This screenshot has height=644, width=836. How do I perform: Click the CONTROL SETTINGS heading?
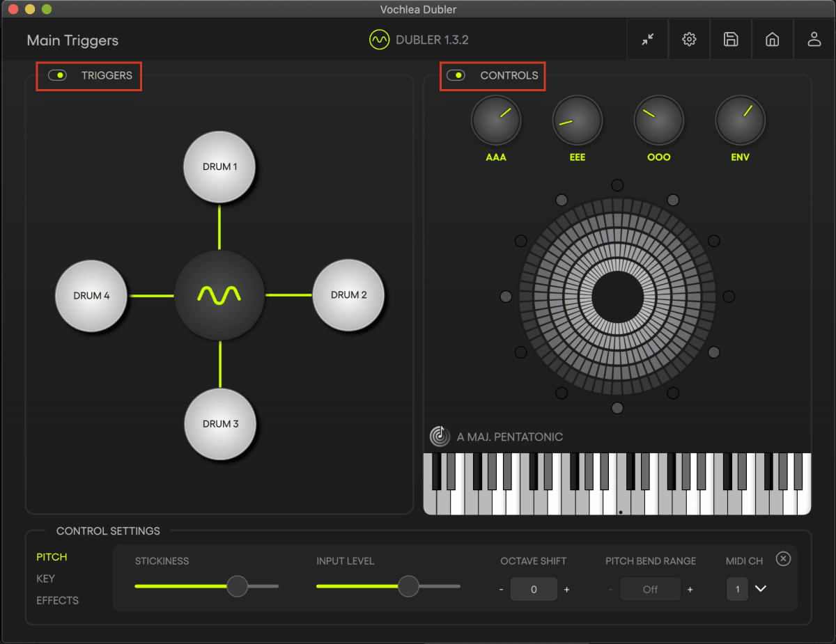pos(108,531)
